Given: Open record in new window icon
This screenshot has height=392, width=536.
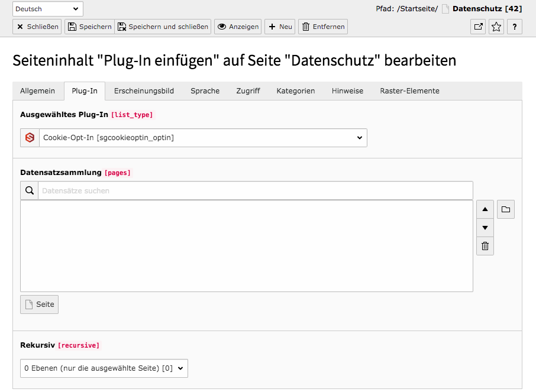Looking at the screenshot, I should tap(478, 27).
